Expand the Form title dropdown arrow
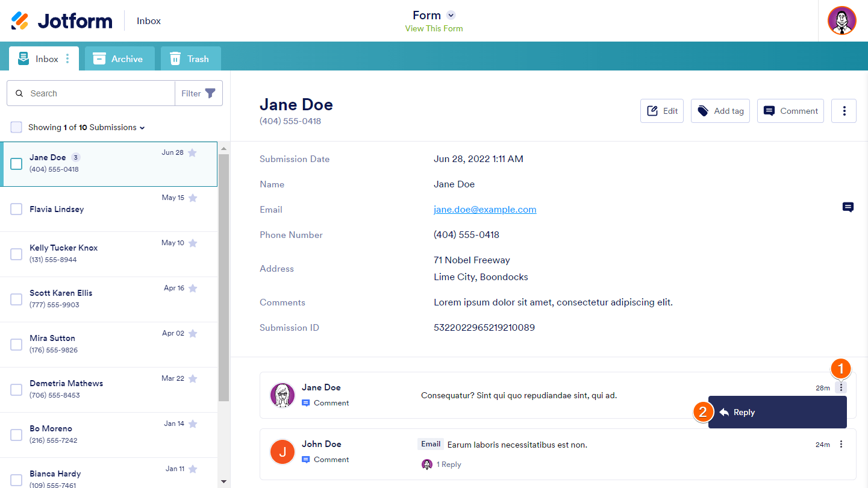The image size is (868, 488). [x=451, y=15]
